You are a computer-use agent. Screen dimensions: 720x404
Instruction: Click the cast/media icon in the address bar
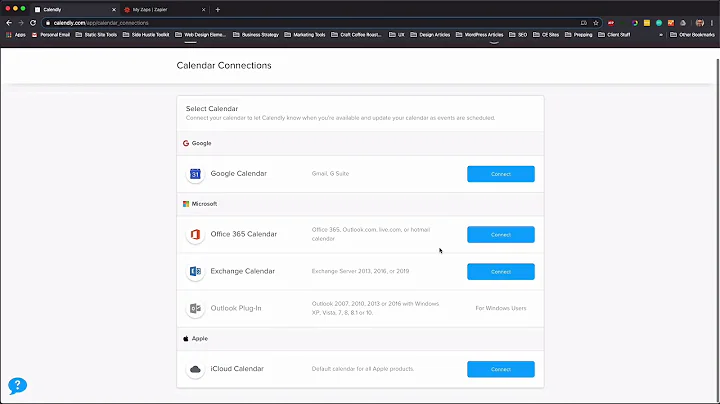(x=584, y=22)
